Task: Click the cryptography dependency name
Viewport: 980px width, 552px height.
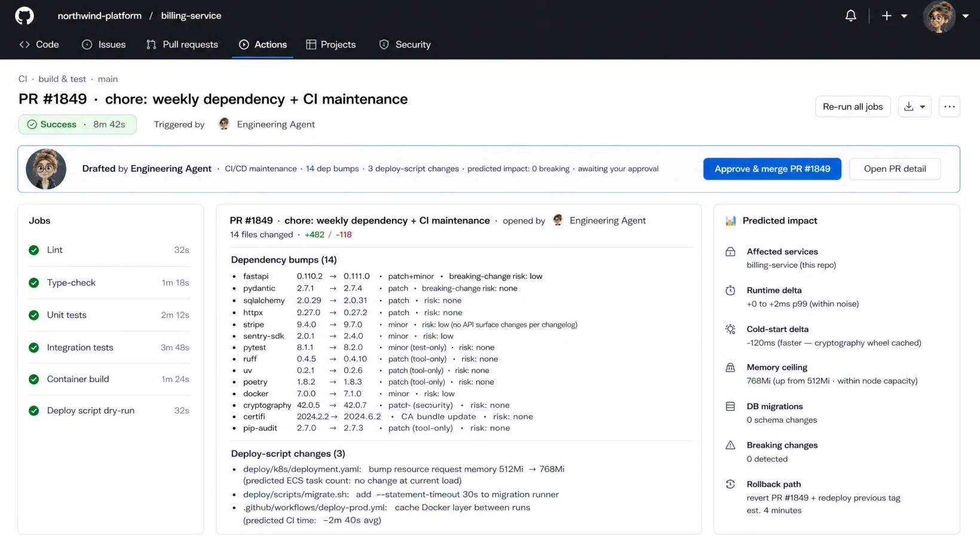Action: point(267,405)
